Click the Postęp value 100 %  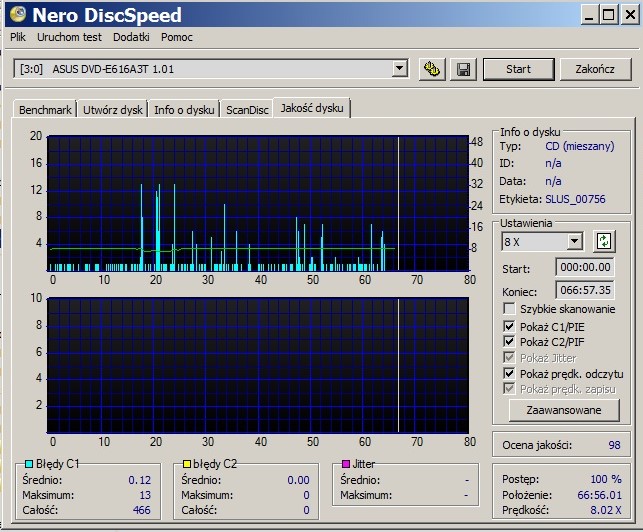click(606, 479)
